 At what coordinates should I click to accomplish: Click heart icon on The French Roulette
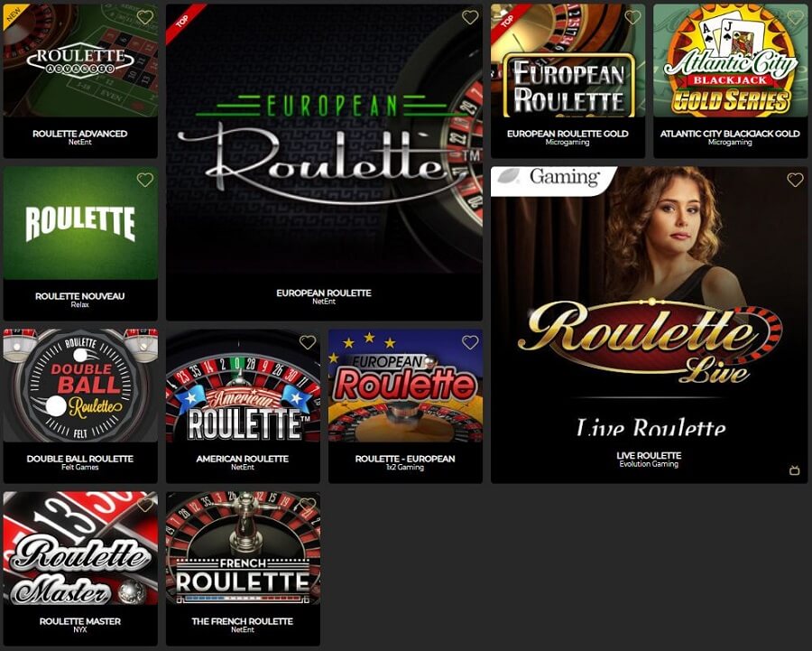pyautogui.click(x=308, y=505)
